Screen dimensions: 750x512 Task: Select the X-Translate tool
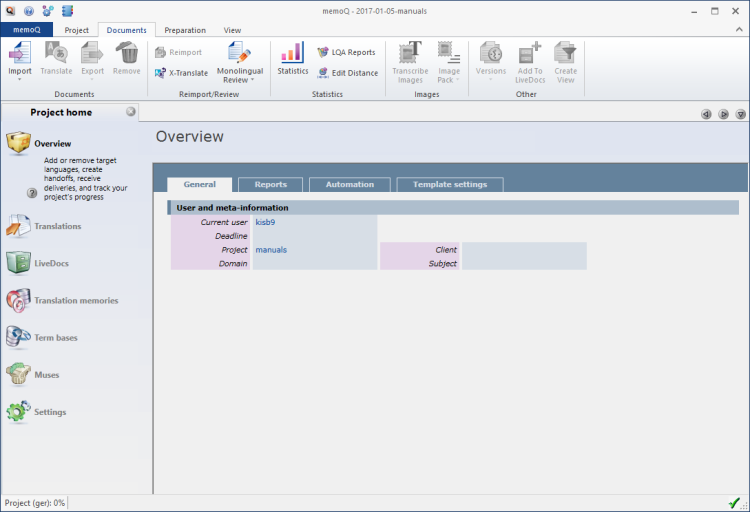click(181, 72)
